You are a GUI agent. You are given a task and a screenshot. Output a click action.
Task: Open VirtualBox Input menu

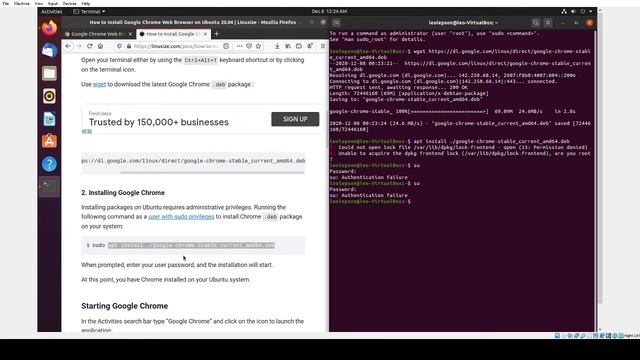coord(53,3)
